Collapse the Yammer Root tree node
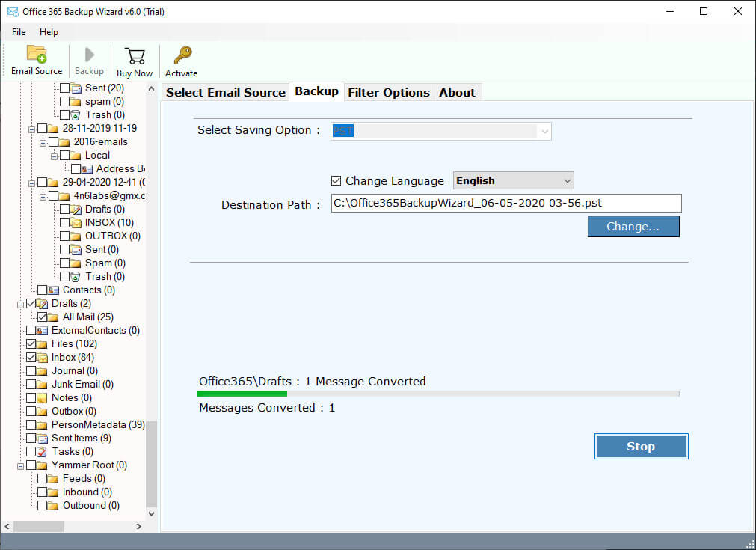Screen dimensions: 756x550 click(20, 465)
